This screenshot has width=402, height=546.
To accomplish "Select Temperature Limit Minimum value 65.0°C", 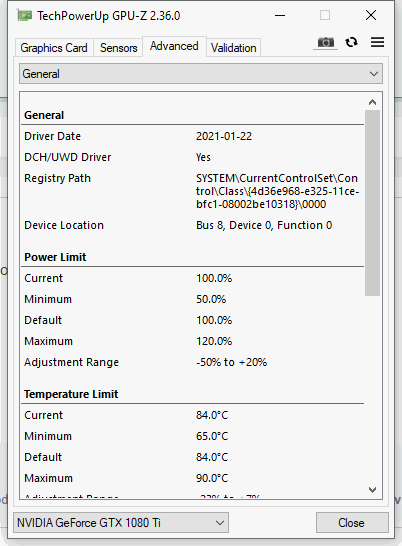I will [x=212, y=436].
